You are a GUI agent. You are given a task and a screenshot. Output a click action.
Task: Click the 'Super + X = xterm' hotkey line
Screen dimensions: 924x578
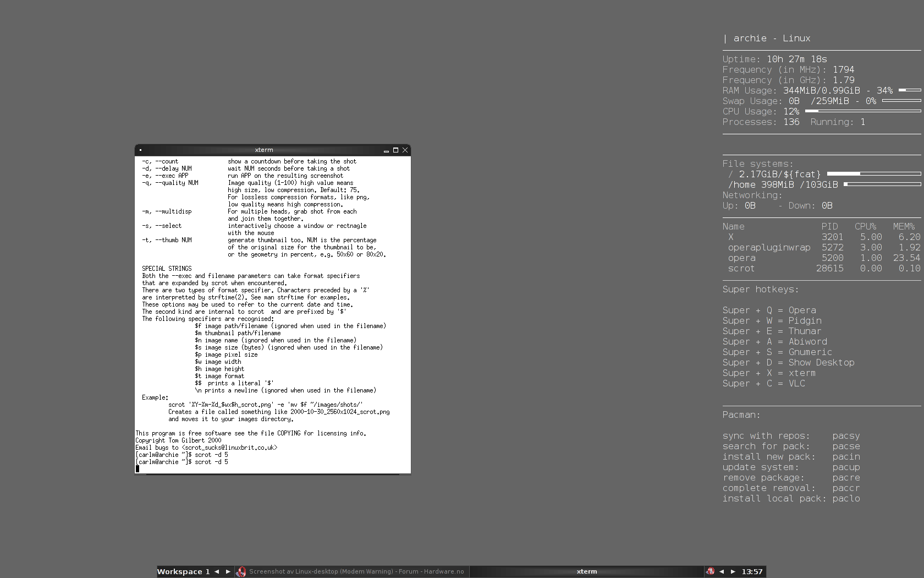click(769, 373)
